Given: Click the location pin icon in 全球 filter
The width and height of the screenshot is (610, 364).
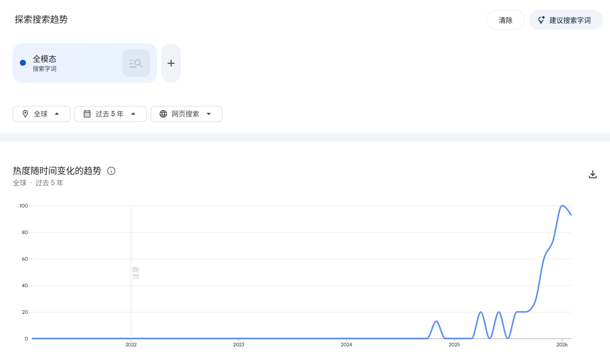Looking at the screenshot, I should pyautogui.click(x=25, y=114).
